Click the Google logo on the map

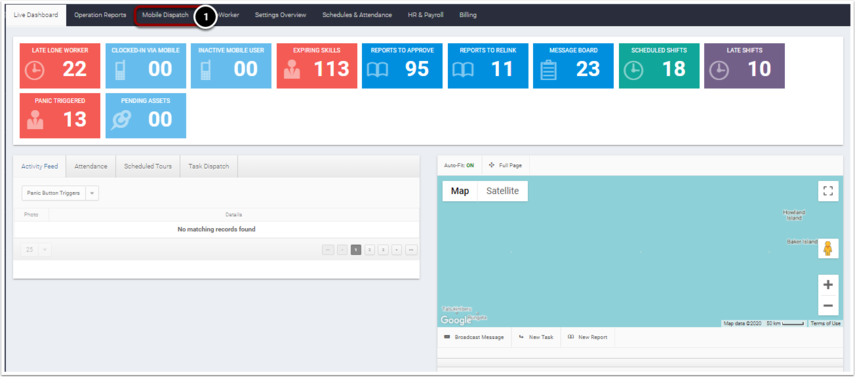(456, 320)
